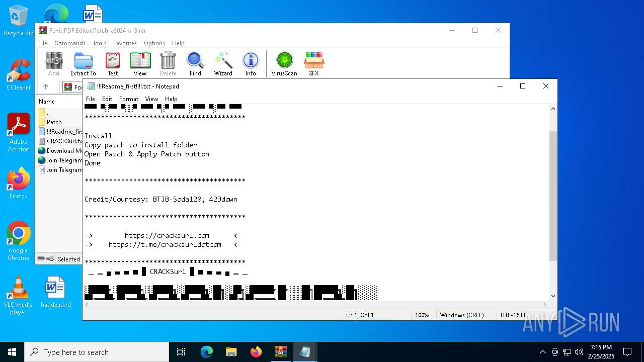Open Notepad's File menu
The height and width of the screenshot is (362, 644).
coord(91,99)
